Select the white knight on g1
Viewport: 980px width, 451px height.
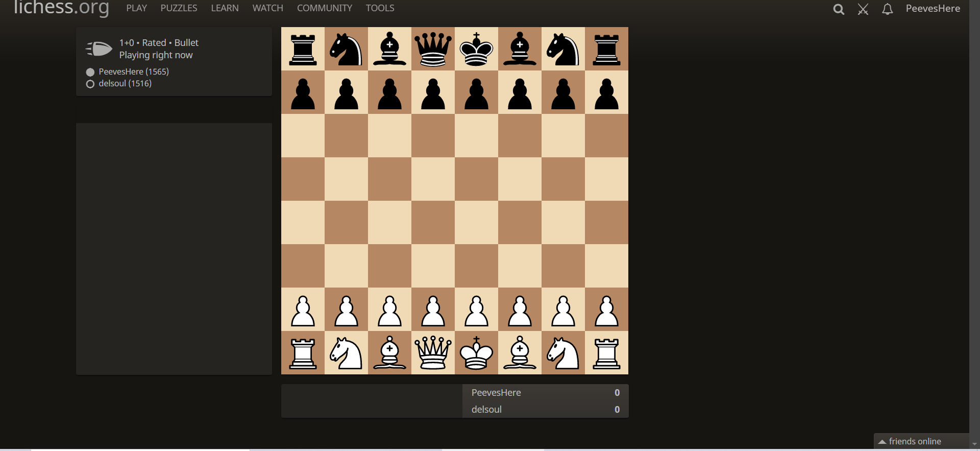point(563,353)
